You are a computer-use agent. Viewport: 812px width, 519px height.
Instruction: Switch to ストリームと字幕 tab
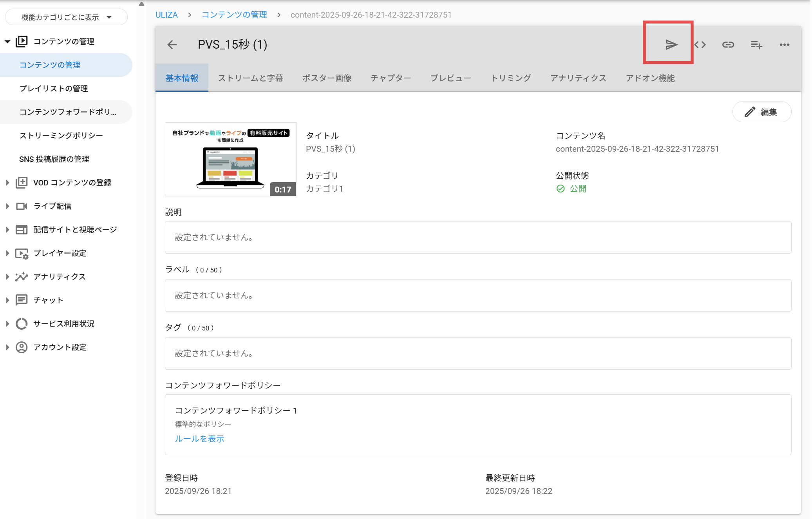click(250, 78)
